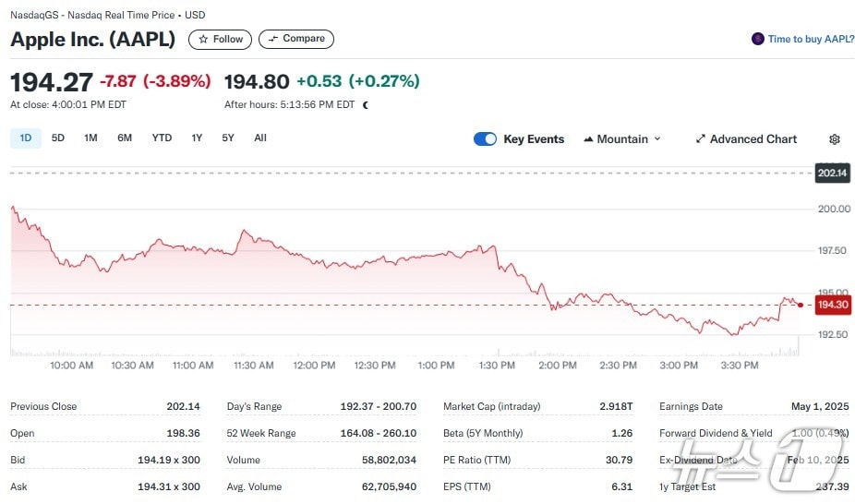Switch to the 1Y range
This screenshot has height=504, width=855.
(197, 138)
